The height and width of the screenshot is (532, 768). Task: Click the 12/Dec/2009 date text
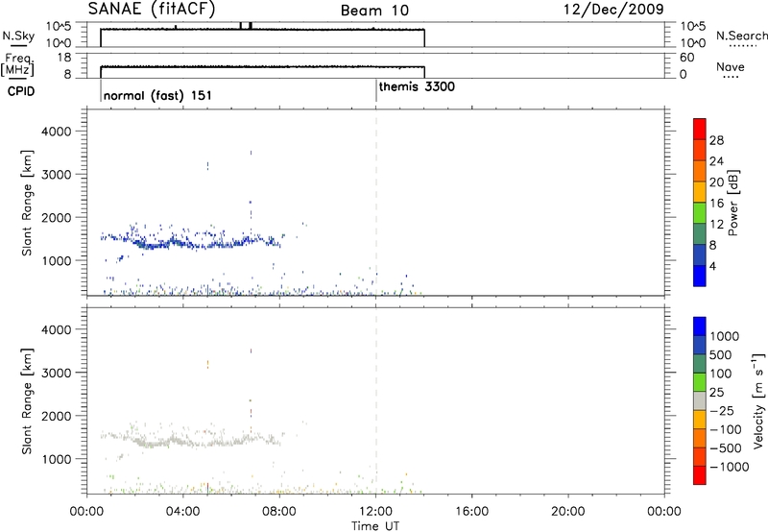click(x=613, y=10)
